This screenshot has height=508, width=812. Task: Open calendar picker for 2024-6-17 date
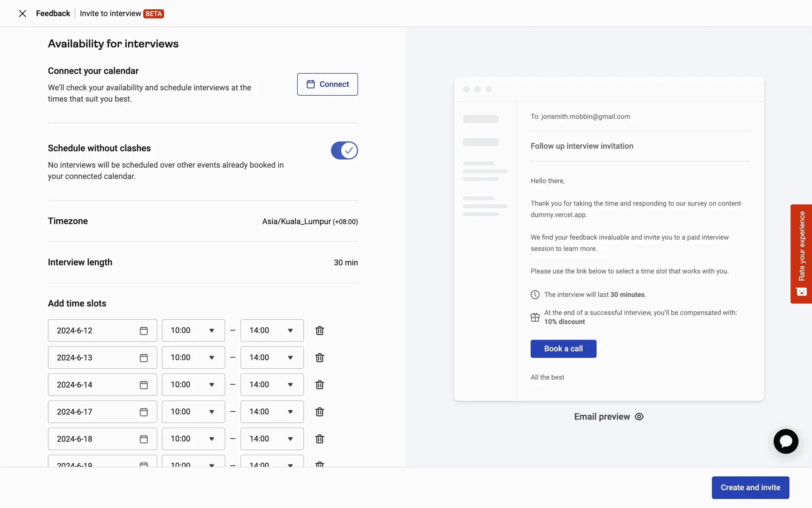(144, 412)
